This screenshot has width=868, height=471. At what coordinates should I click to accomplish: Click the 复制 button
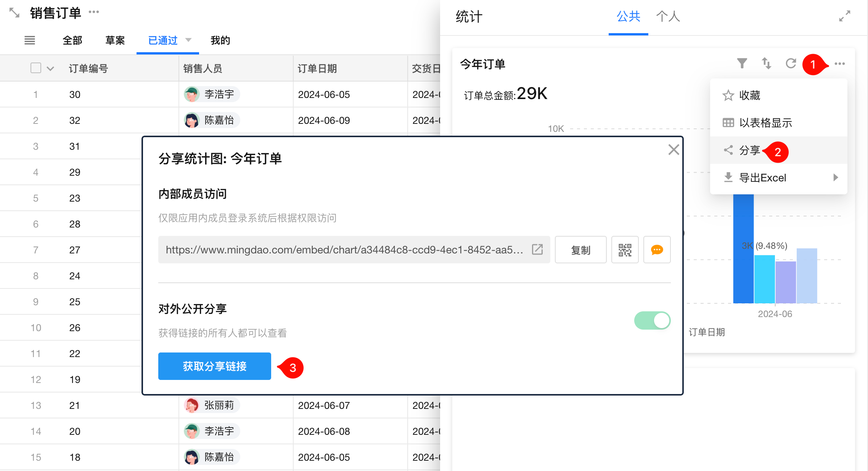pyautogui.click(x=580, y=250)
